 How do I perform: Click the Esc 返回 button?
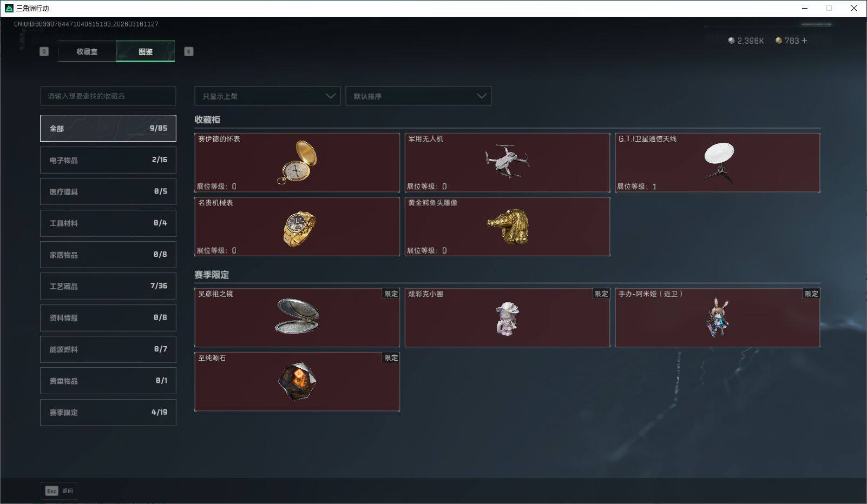pos(59,490)
